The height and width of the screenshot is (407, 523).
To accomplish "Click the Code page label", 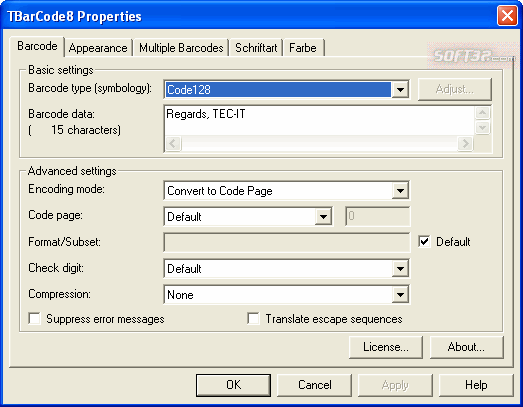I will tap(55, 216).
